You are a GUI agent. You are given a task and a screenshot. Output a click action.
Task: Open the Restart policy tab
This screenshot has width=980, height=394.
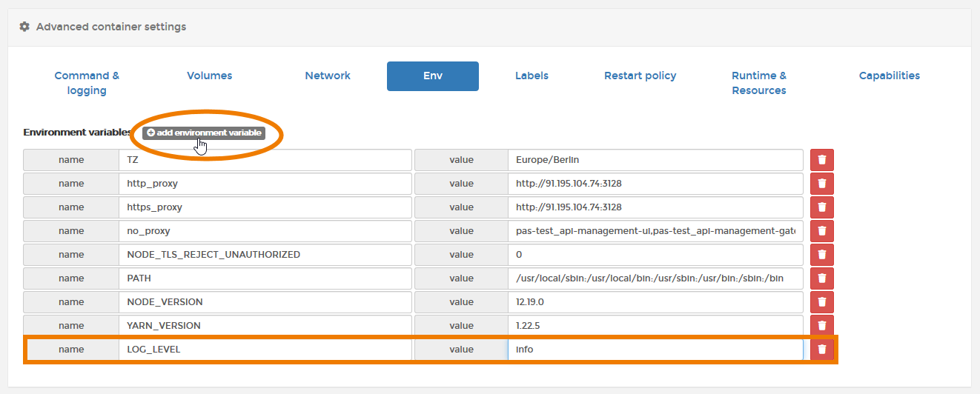click(640, 76)
